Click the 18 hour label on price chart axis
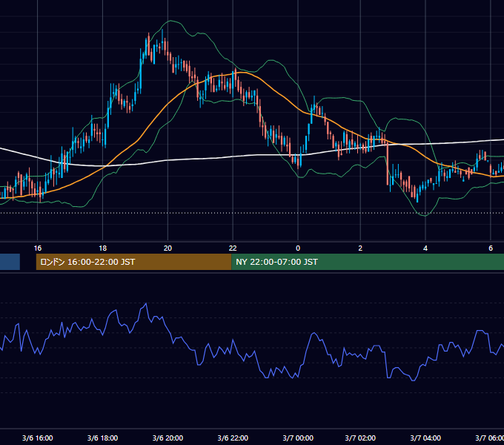The height and width of the screenshot is (445, 504). pyautogui.click(x=102, y=248)
